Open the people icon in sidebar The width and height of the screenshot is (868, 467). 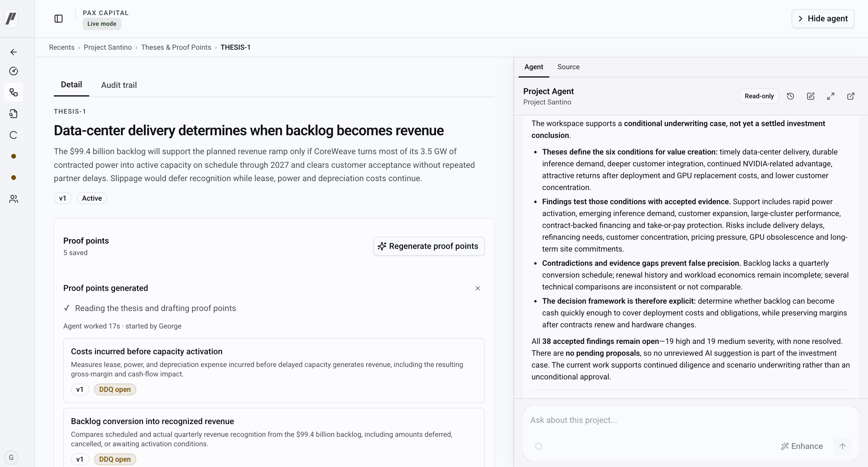pos(14,199)
